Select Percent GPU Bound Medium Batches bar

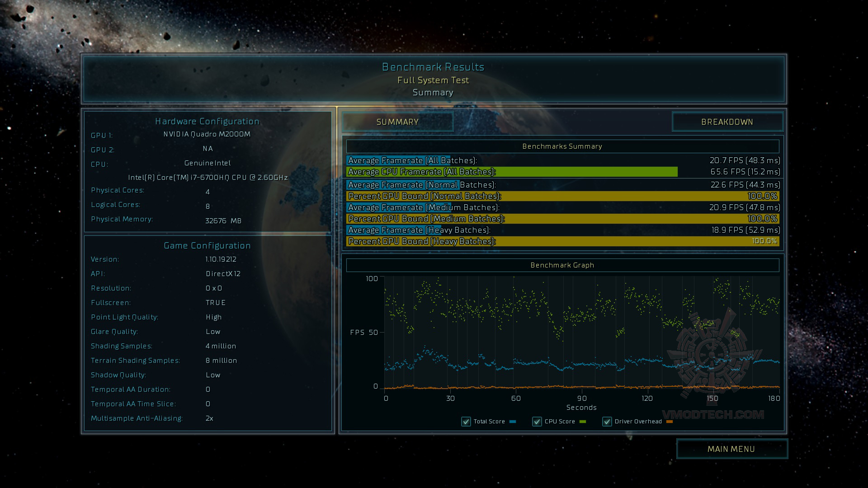(x=562, y=219)
